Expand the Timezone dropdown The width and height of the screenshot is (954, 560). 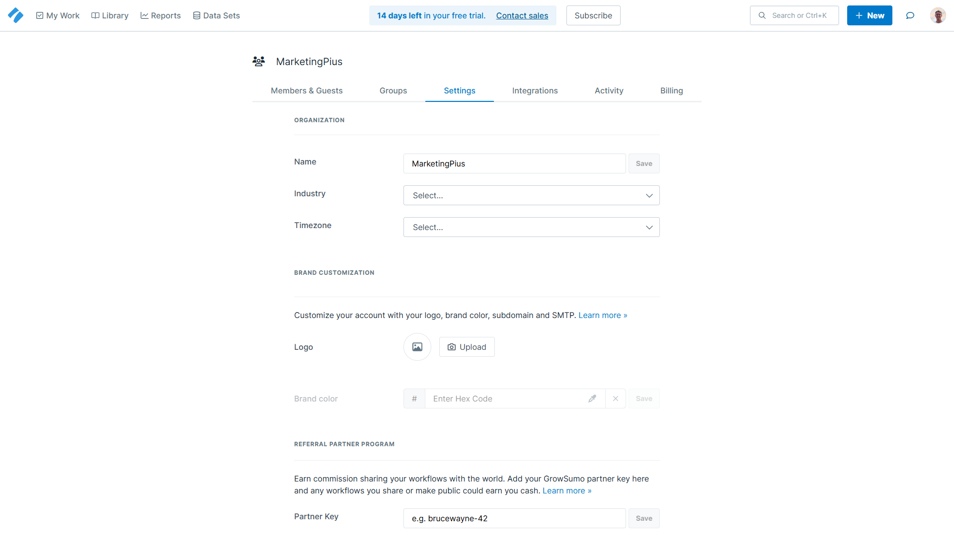(531, 227)
